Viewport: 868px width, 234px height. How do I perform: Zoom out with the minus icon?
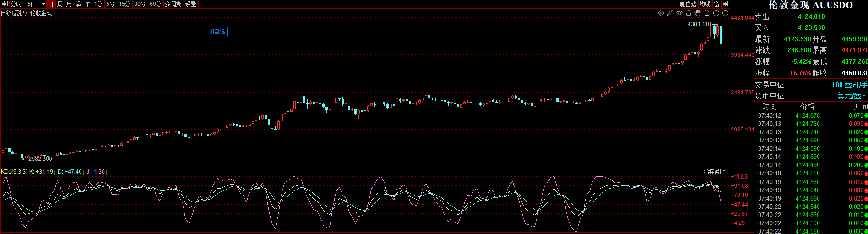pyautogui.click(x=725, y=13)
